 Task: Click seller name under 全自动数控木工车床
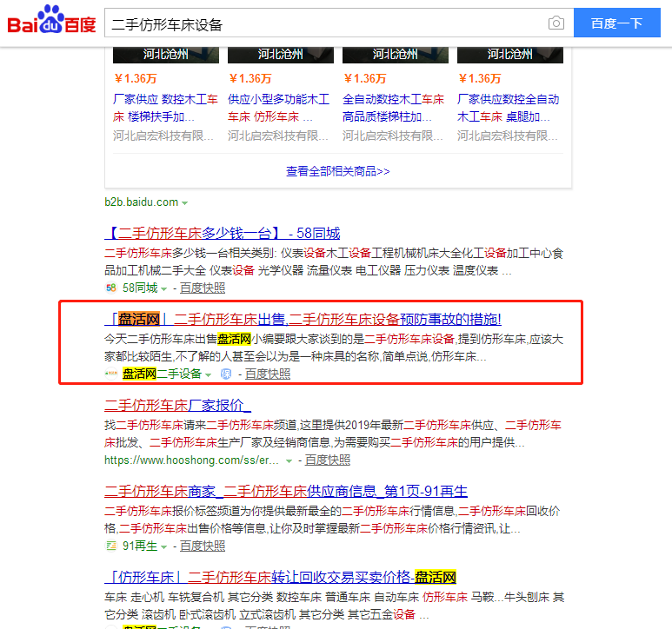pos(393,136)
